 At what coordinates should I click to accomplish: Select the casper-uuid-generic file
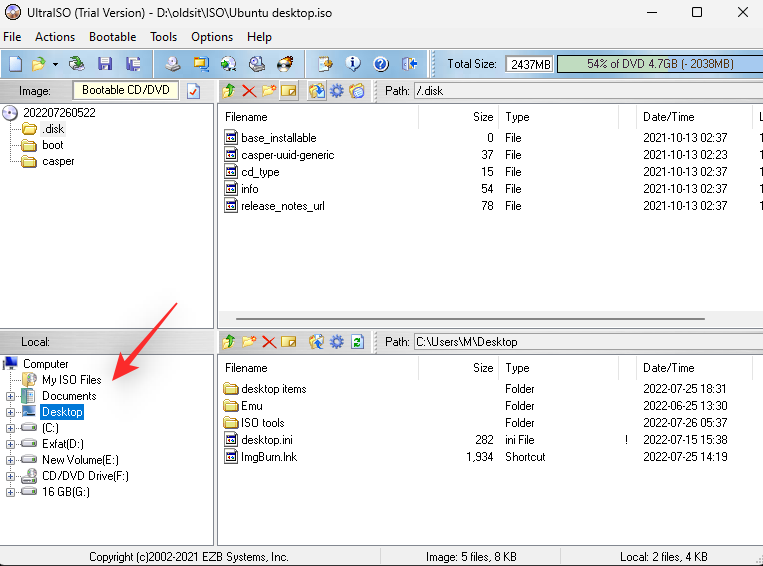pyautogui.click(x=288, y=155)
